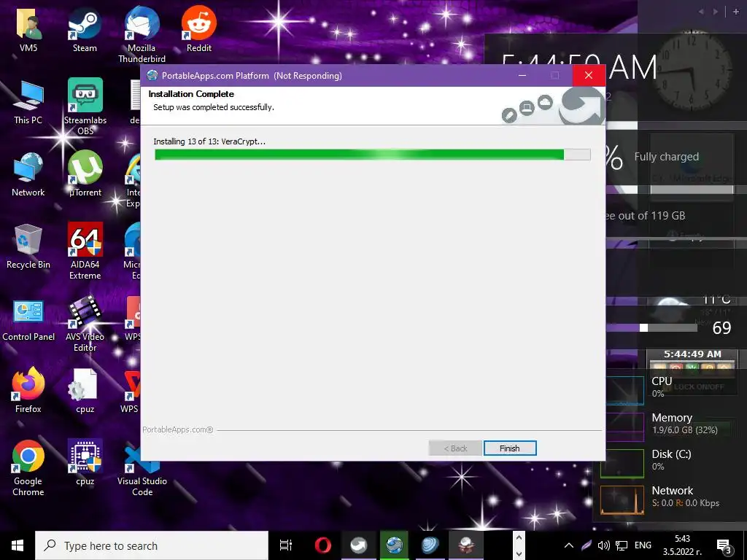Launch the AVS Video Editor shortcut
Viewport: 747px width, 560px height.
85,323
